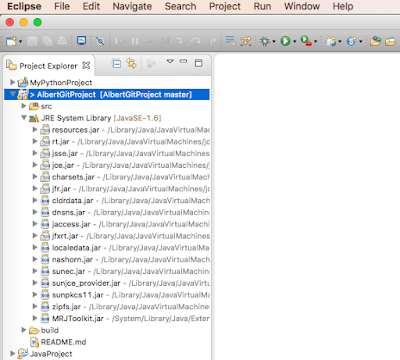Click the Debug bug icon
This screenshot has width=400, height=360.
tap(265, 41)
